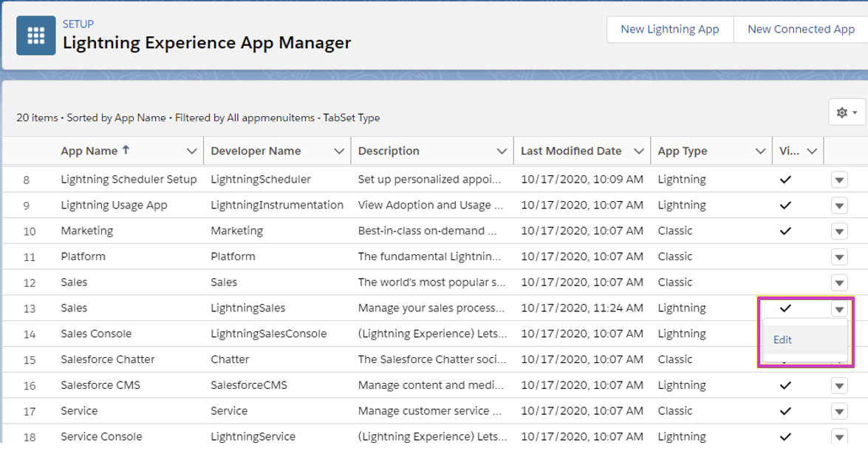Select the Platform app name cell
The image size is (868, 454).
(x=83, y=257)
